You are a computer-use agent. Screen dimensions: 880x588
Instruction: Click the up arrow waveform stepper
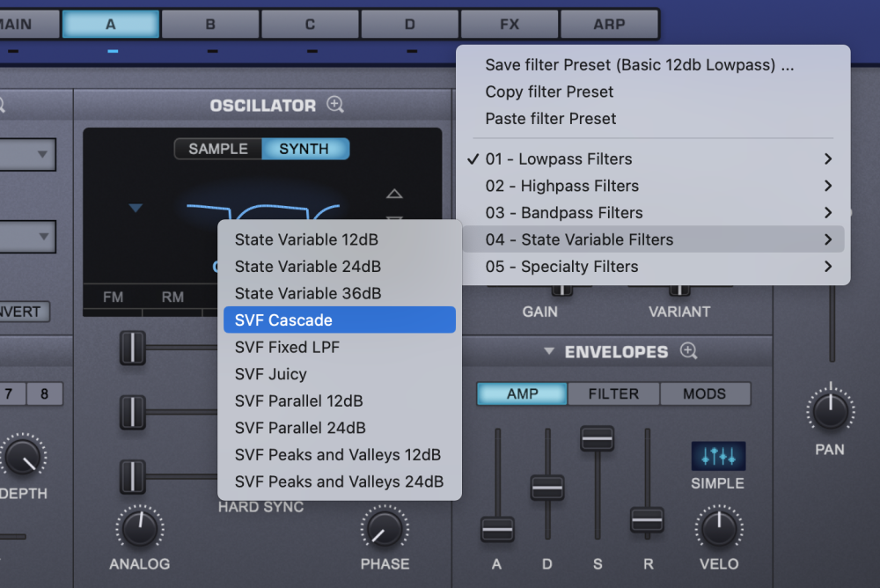click(x=394, y=193)
